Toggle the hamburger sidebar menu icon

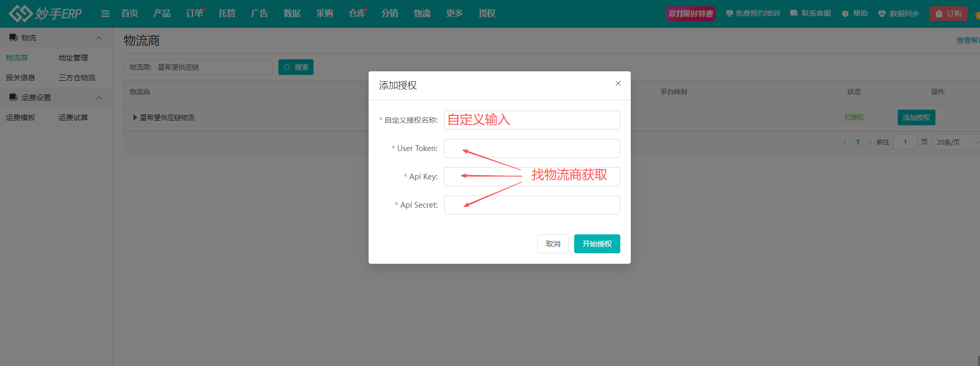pos(105,14)
